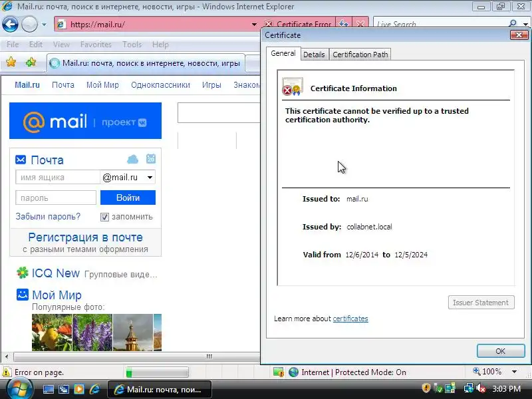Click the cloud storage icon

[x=132, y=159]
